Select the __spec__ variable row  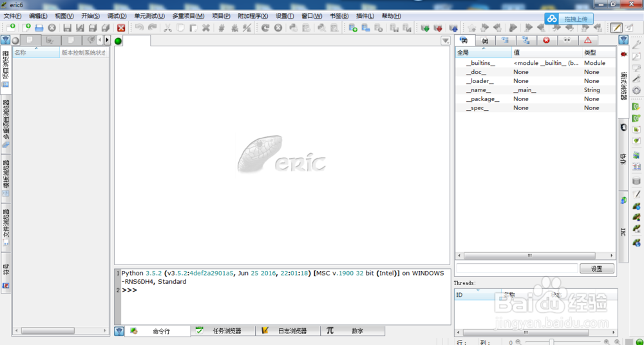[x=536, y=108]
